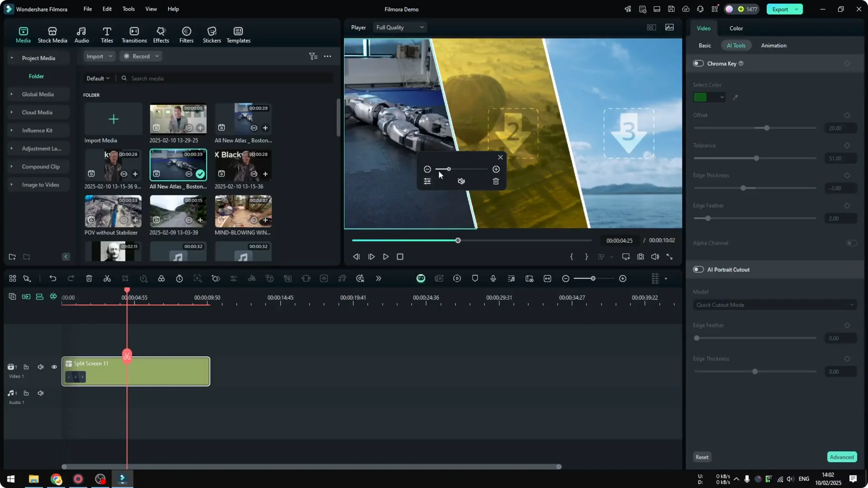Open the Help menu
The image size is (868, 488).
point(173,9)
